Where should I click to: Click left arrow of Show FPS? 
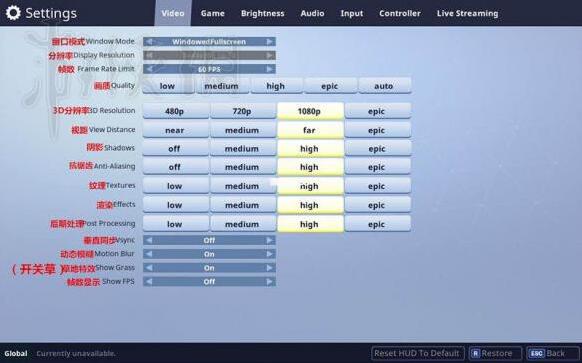click(x=149, y=282)
